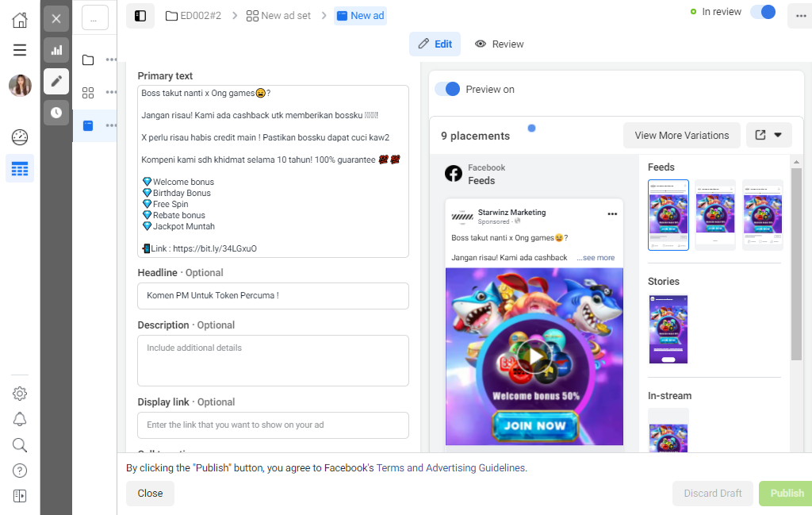
Task: Open the clock history icon
Action: point(56,113)
